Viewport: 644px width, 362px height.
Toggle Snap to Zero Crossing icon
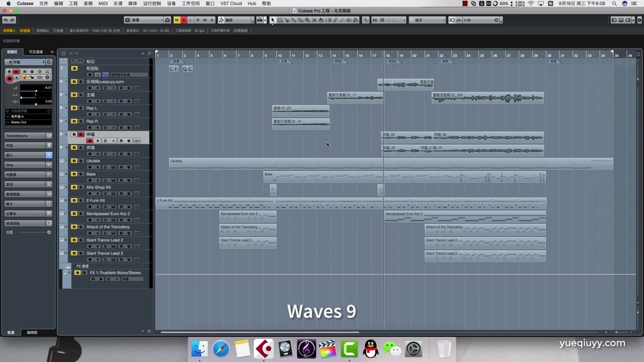tap(366, 20)
